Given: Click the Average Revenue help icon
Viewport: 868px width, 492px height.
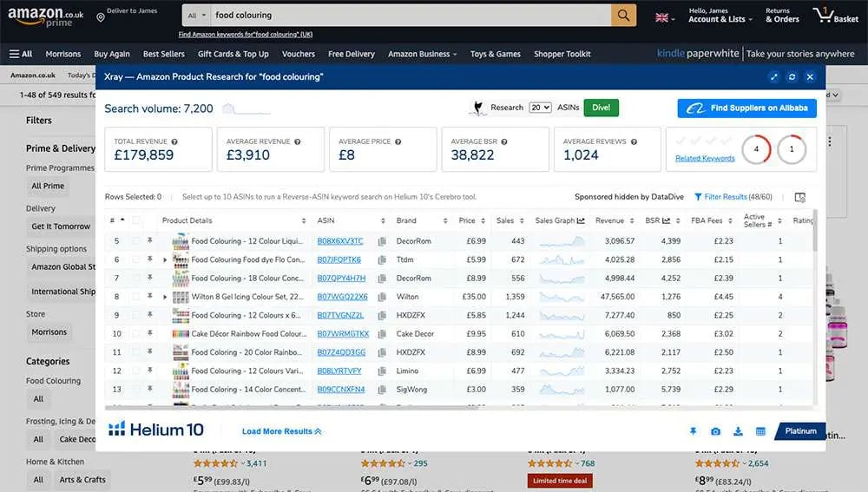Looking at the screenshot, I should click(x=297, y=141).
